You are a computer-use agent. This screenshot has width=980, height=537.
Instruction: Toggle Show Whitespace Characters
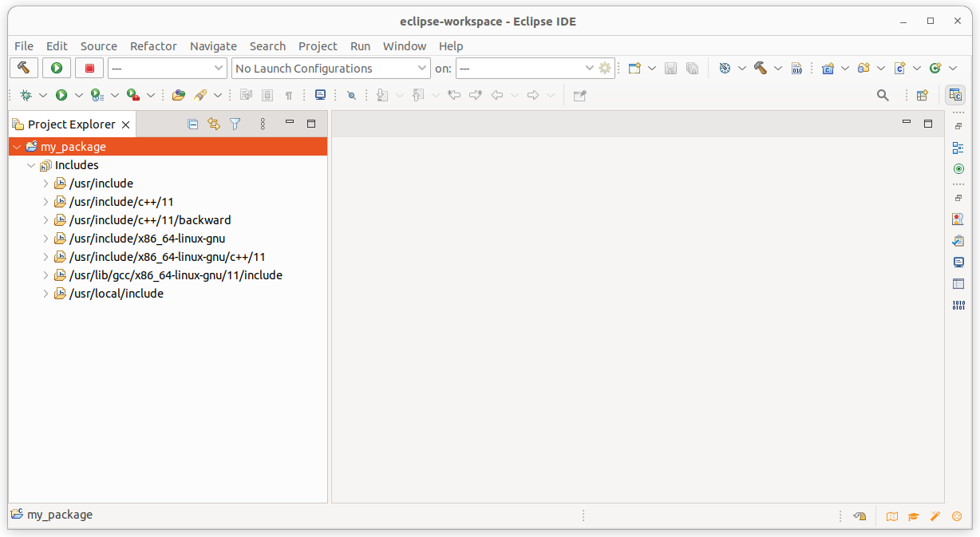(x=288, y=95)
